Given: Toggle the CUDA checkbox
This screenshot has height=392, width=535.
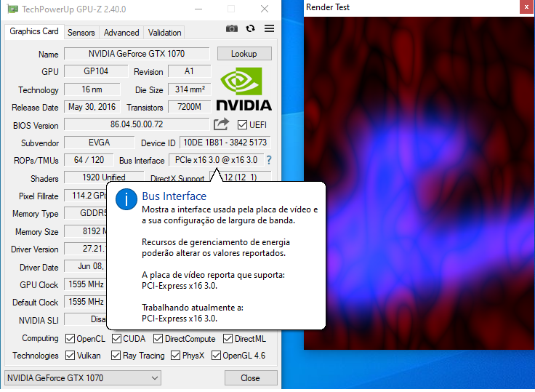Looking at the screenshot, I should pyautogui.click(x=116, y=339).
